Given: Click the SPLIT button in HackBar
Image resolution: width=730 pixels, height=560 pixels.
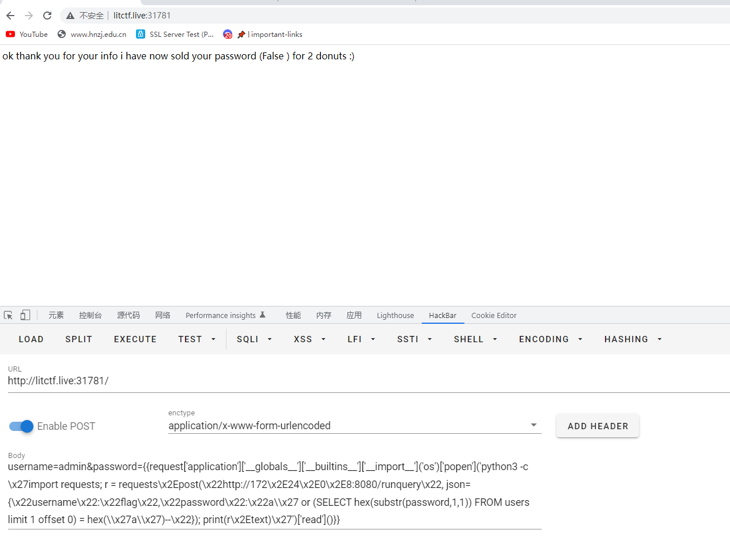Looking at the screenshot, I should pos(79,339).
